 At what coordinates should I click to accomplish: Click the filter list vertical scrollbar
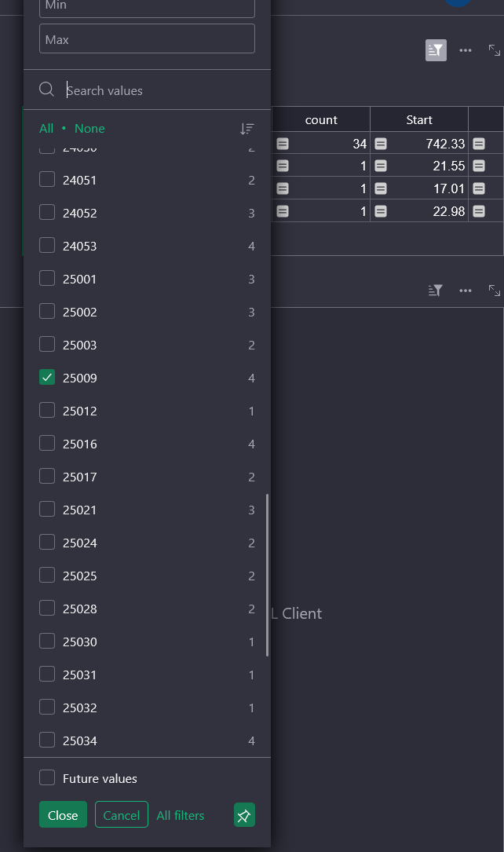click(x=268, y=575)
